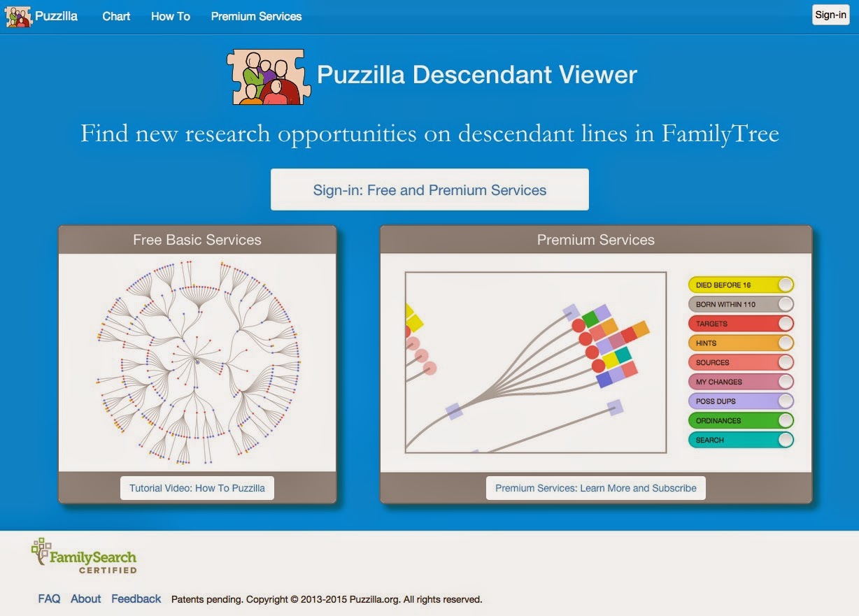Viewport: 859px width, 616px height.
Task: Click the large Puzzilla puzzle-piece family logo
Action: point(269,77)
